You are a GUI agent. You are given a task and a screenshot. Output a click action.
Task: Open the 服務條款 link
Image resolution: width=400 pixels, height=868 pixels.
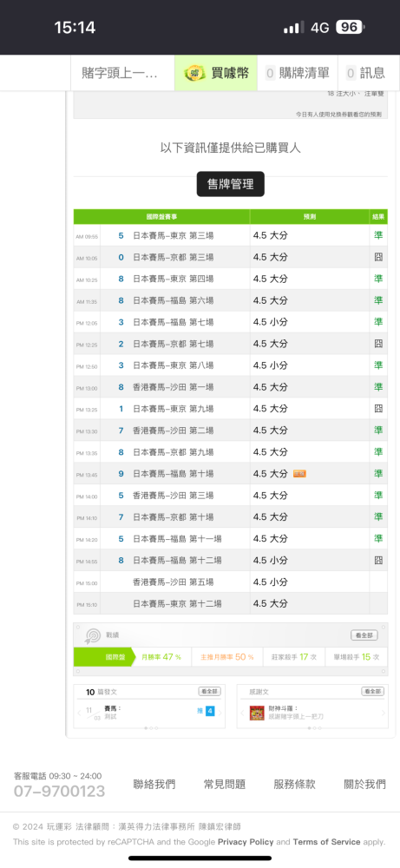coord(294,784)
